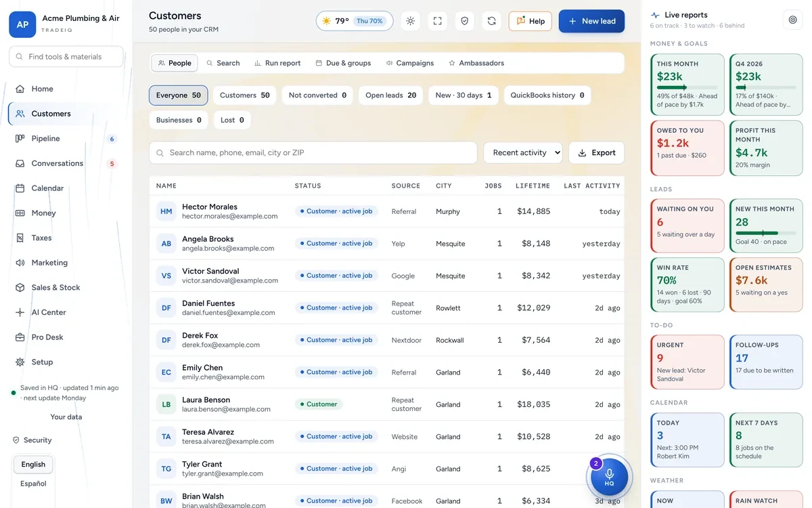
Task: Sort by the Name column header
Action: coord(166,186)
